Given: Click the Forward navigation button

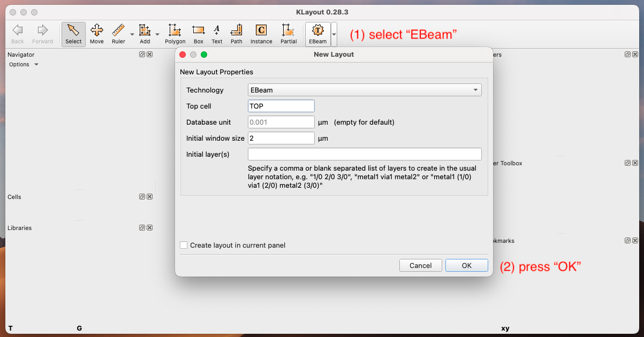Looking at the screenshot, I should (43, 34).
